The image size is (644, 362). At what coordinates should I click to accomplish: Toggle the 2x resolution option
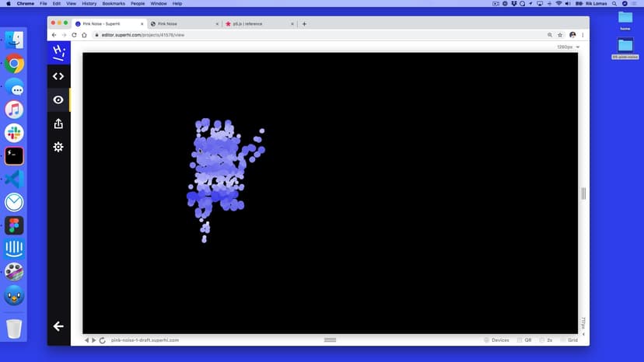pyautogui.click(x=546, y=340)
